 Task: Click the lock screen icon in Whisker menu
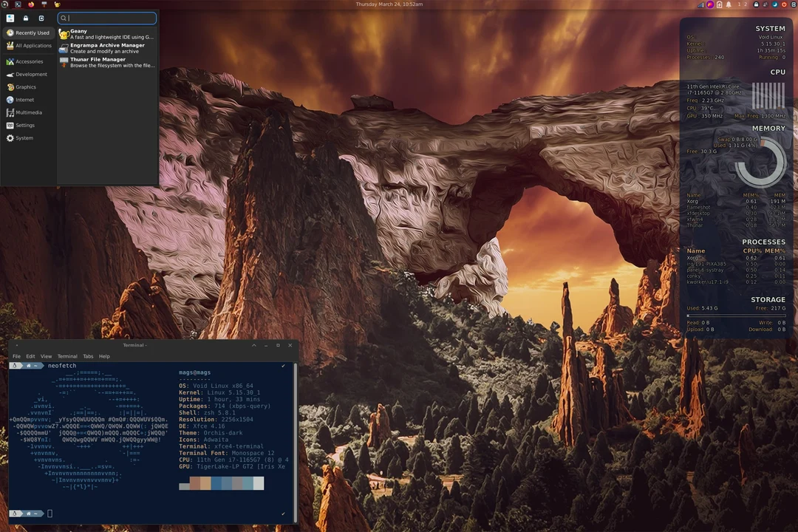point(26,18)
